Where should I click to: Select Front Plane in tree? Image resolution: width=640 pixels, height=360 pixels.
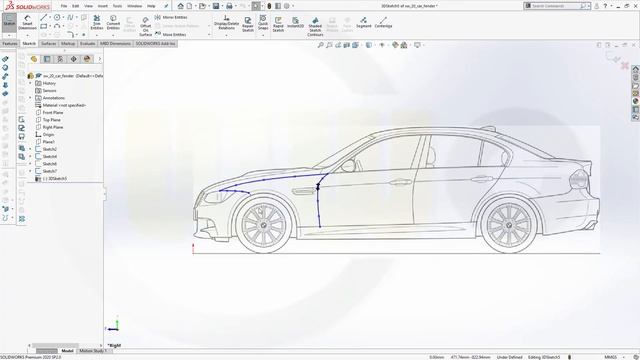tap(53, 113)
